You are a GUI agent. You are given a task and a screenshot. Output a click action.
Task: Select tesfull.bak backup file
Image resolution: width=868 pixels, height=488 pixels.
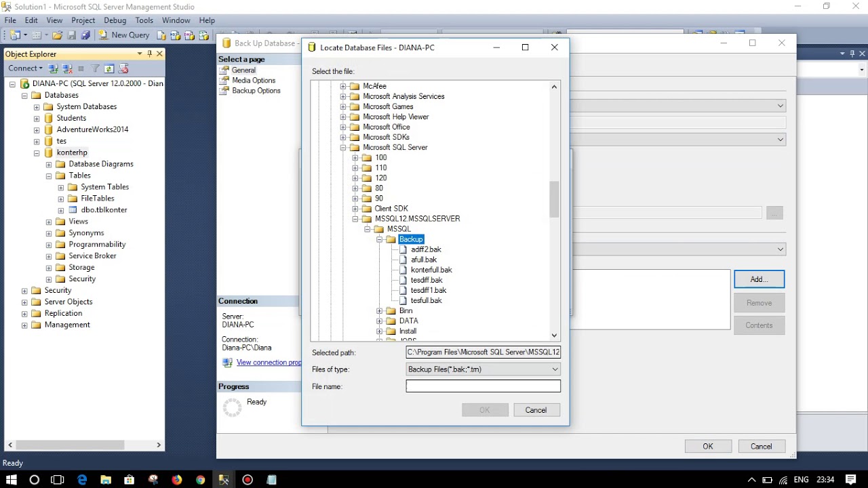click(x=427, y=300)
